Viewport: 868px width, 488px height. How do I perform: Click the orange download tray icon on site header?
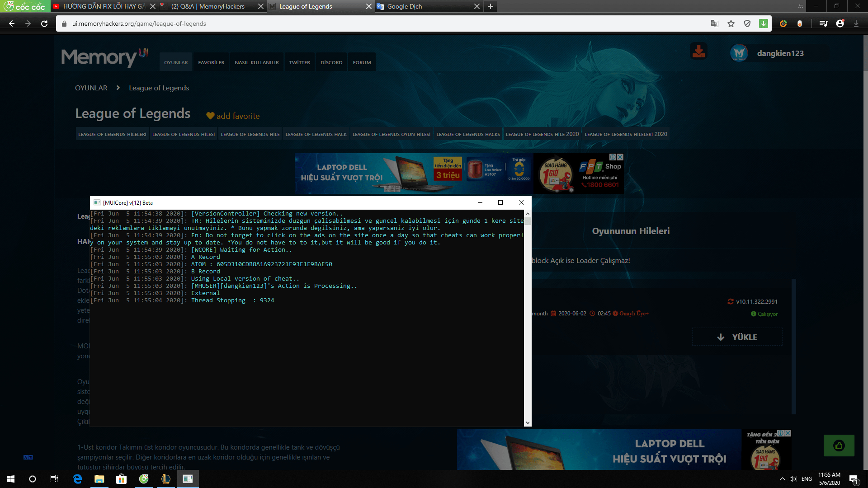(698, 51)
